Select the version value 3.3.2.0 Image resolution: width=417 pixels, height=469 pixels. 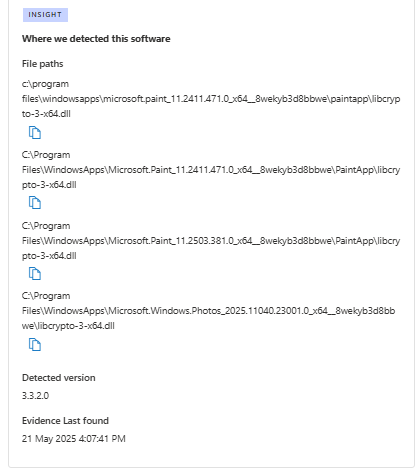(x=35, y=396)
